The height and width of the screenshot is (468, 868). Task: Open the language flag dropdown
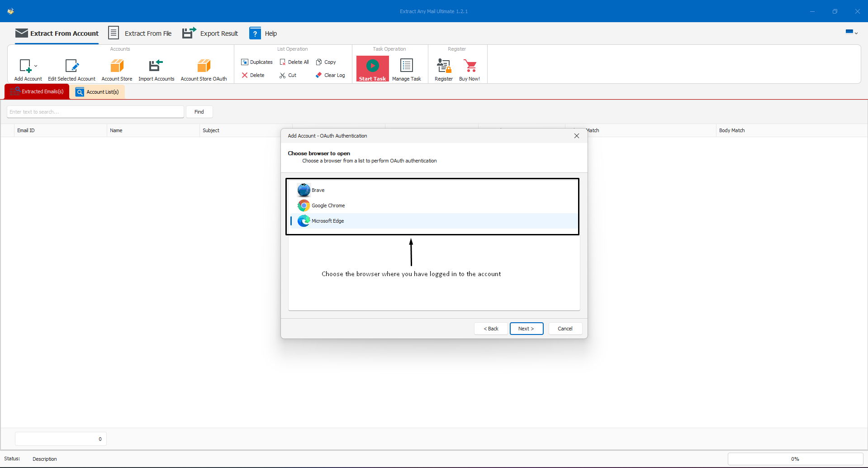(x=851, y=32)
